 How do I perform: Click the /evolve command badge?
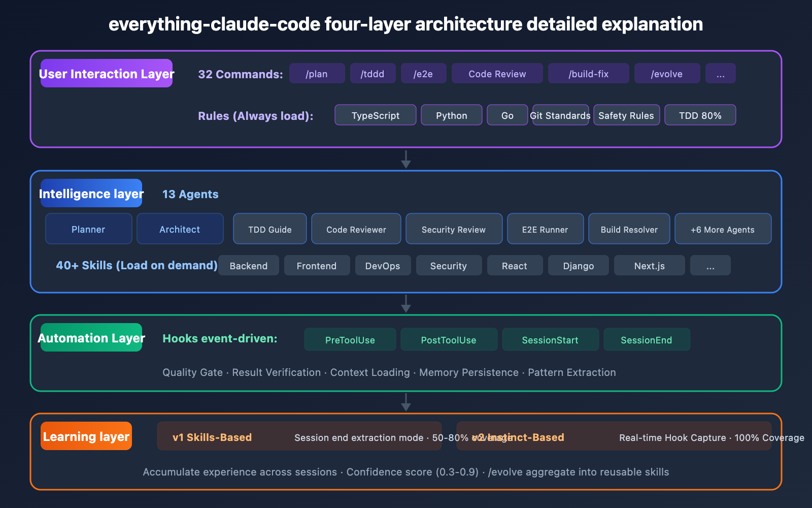coord(667,73)
